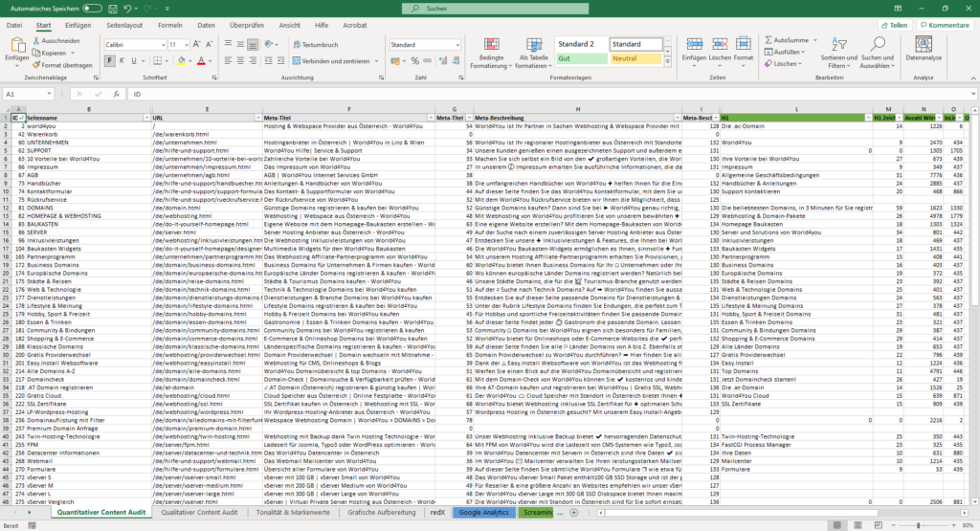
Task: Apply the Gut cell style
Action: tap(581, 58)
